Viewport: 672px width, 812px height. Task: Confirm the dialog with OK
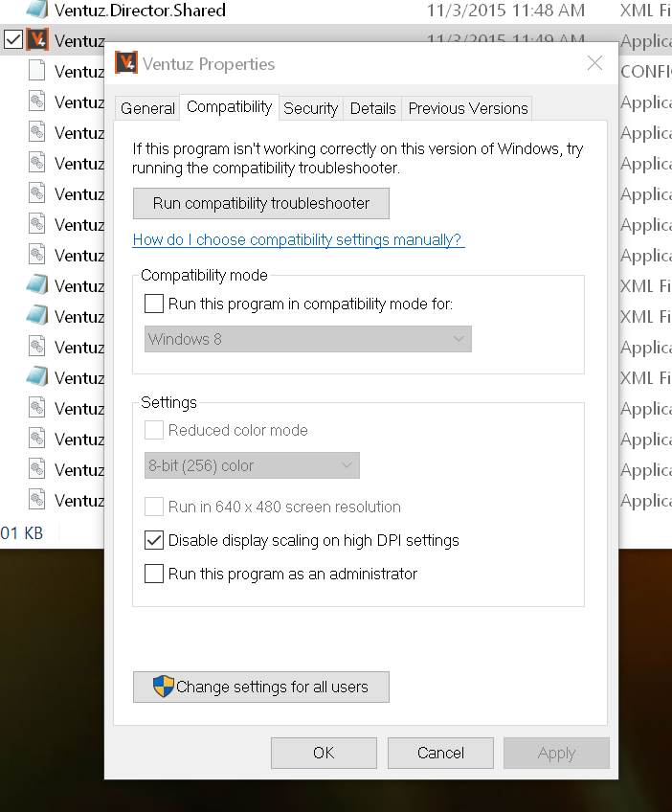[324, 753]
